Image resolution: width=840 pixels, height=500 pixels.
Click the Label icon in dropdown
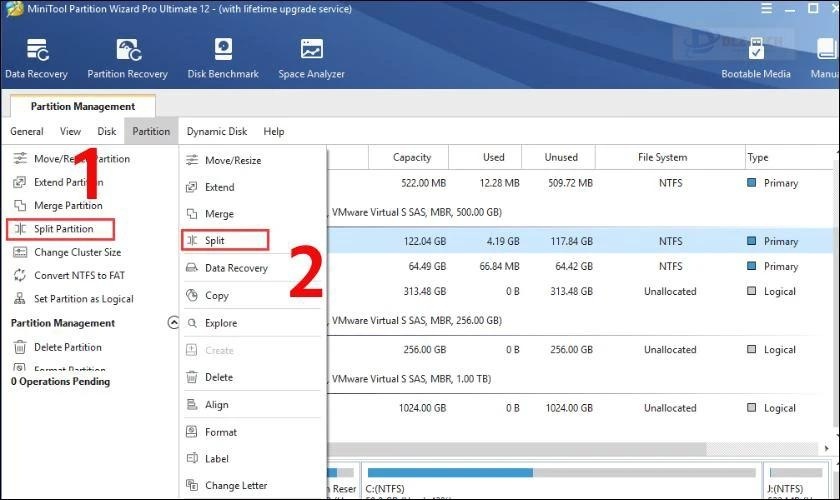[x=192, y=459]
